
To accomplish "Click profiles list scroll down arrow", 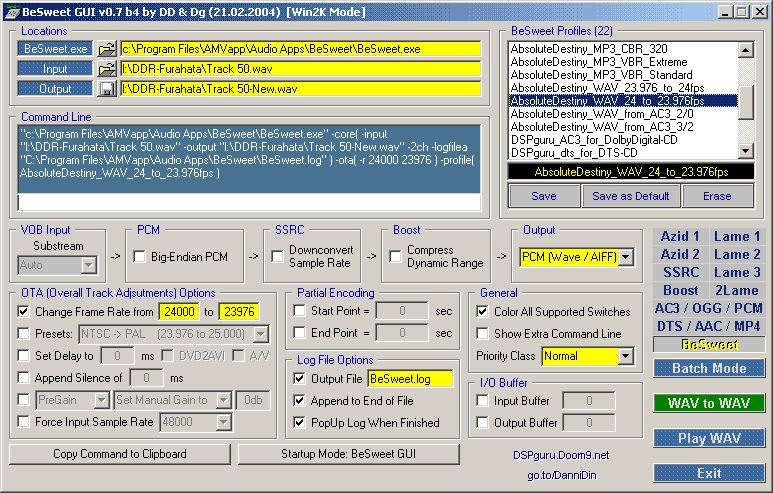I will [x=745, y=151].
